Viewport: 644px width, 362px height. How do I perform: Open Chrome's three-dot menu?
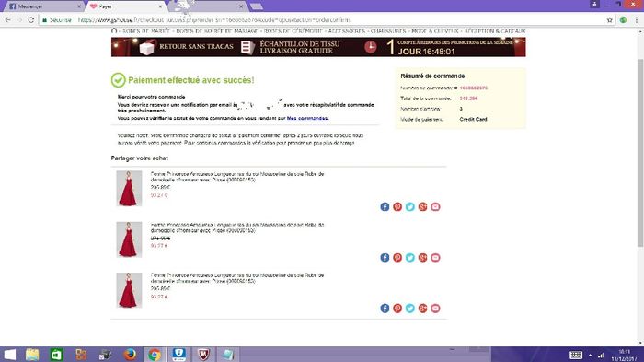point(637,19)
